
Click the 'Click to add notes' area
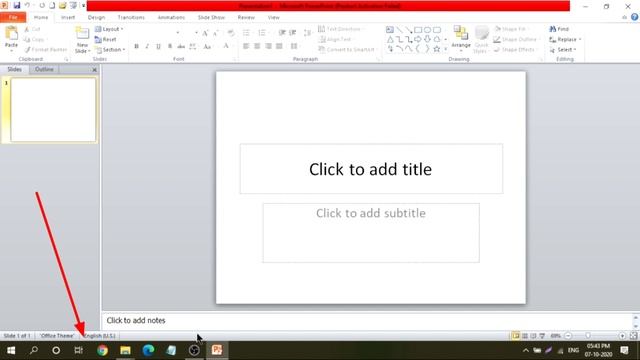coord(367,320)
